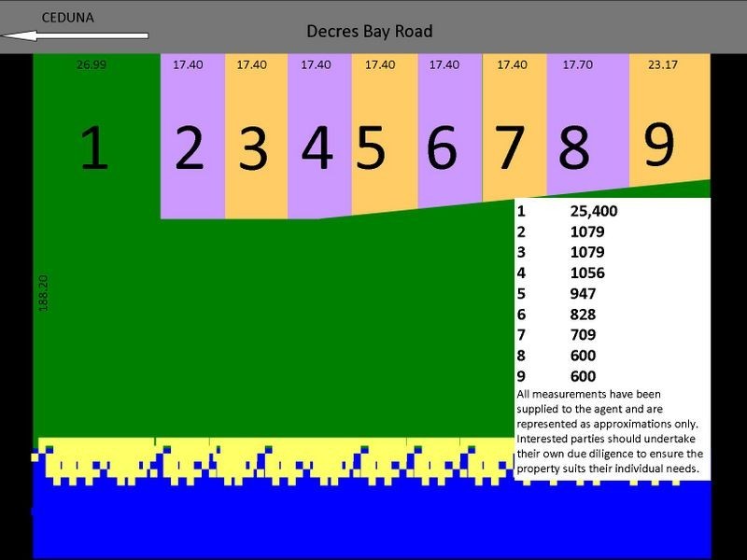Click the 17.40 measurement above lot 2
Viewport: 747px width, 560px height.
pos(188,64)
